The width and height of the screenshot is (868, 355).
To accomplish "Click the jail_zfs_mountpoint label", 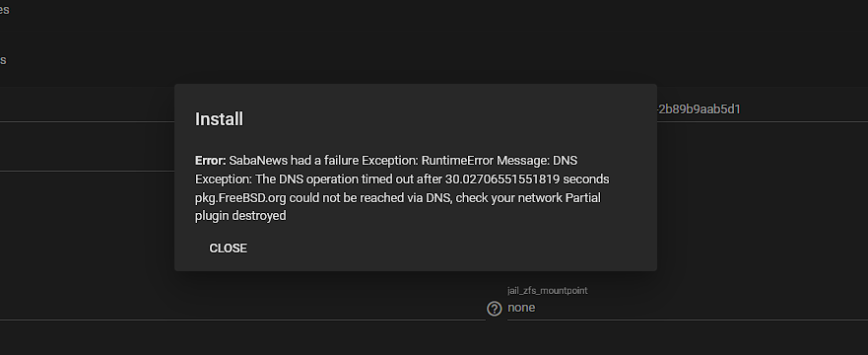I will point(548,291).
